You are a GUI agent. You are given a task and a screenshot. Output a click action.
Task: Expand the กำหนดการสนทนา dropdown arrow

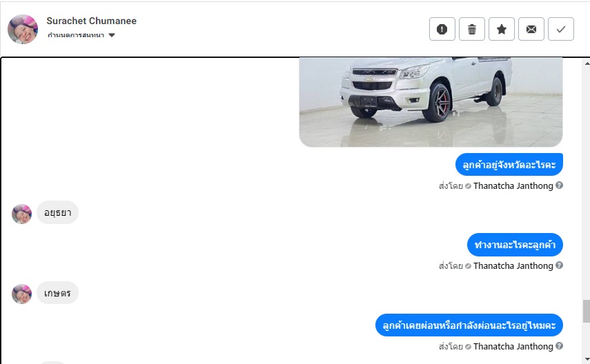click(112, 35)
